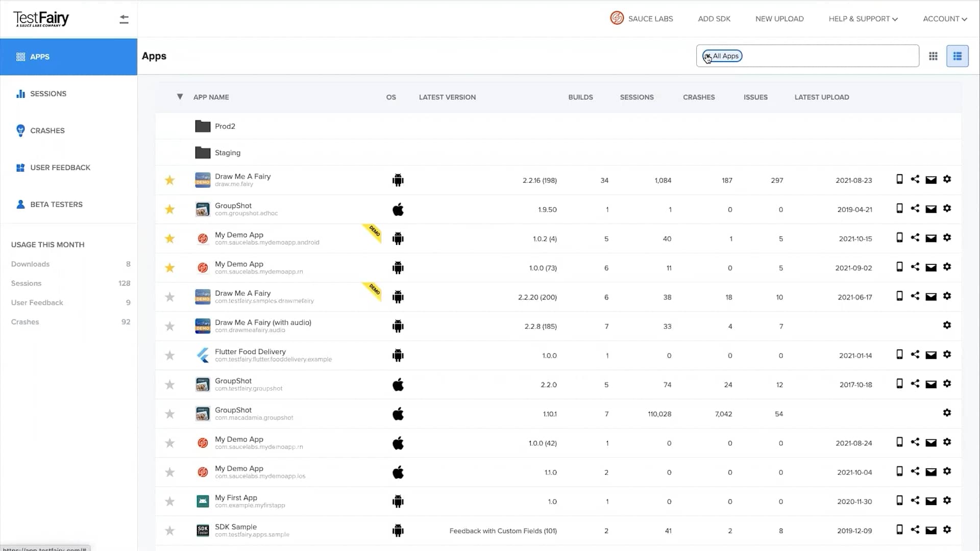Screen dimensions: 980x551
Task: Unfavorite the starred GroupShot app
Action: click(x=169, y=209)
